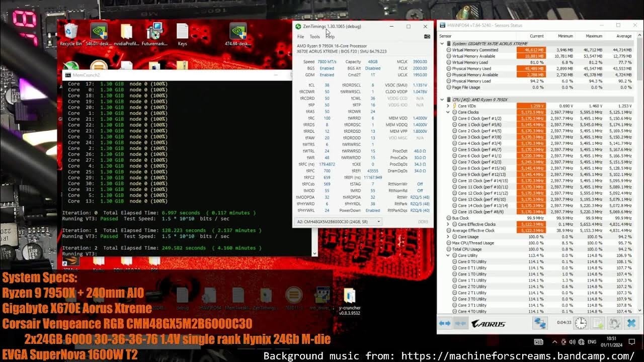
Task: Click the camera screenshot icon in ZenTimings
Action: pos(427,37)
